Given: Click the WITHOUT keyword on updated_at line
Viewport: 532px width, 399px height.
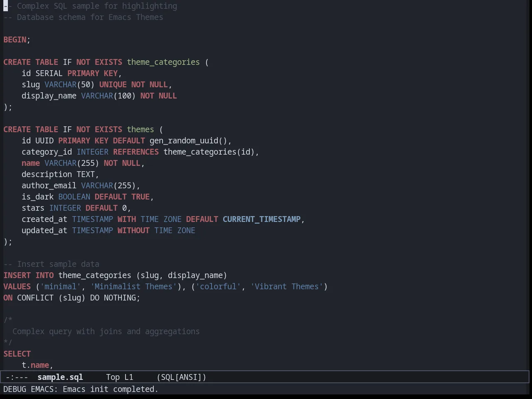Looking at the screenshot, I should click(x=133, y=230).
